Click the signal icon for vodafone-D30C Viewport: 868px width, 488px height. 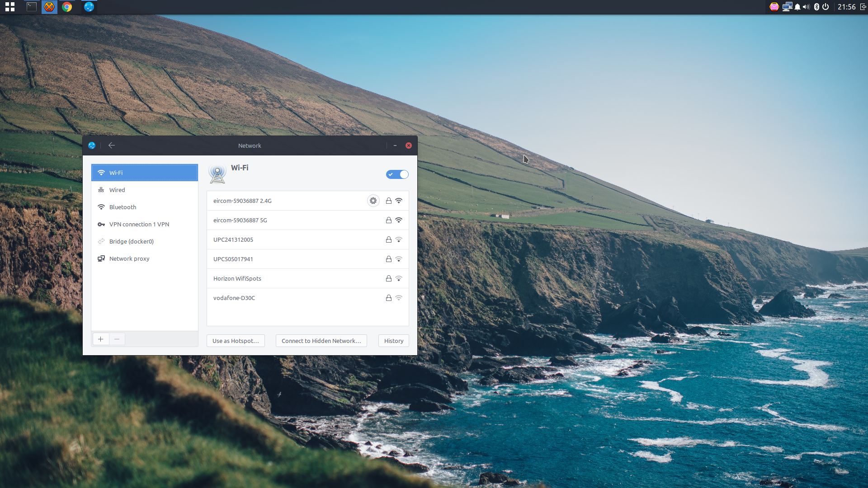[399, 298]
